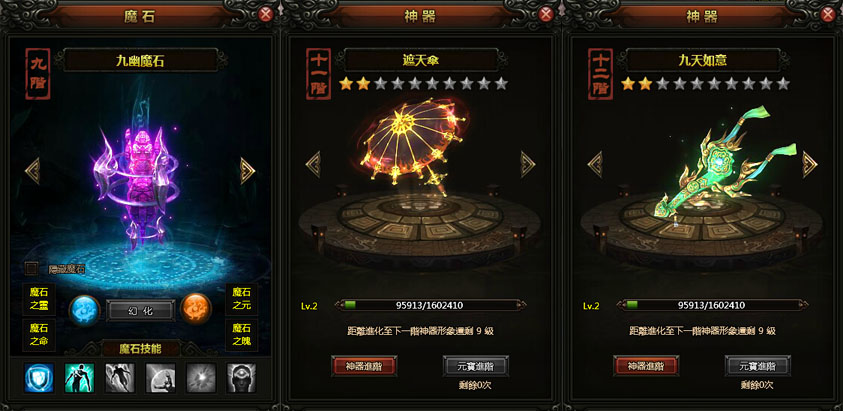Select the grey third-eye head skill icon

coord(241,378)
